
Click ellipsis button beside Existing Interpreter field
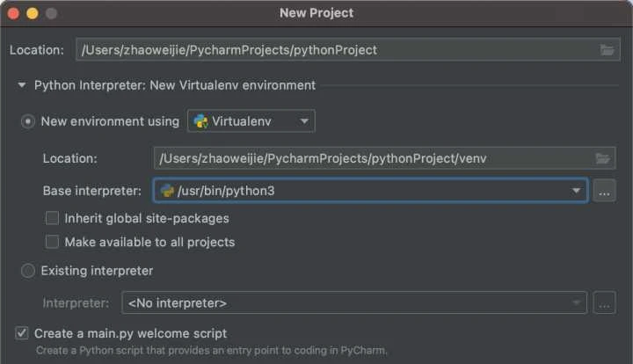(604, 302)
